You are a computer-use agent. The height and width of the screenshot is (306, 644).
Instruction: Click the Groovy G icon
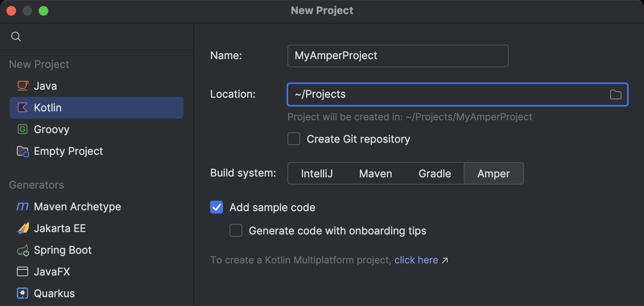click(x=23, y=129)
